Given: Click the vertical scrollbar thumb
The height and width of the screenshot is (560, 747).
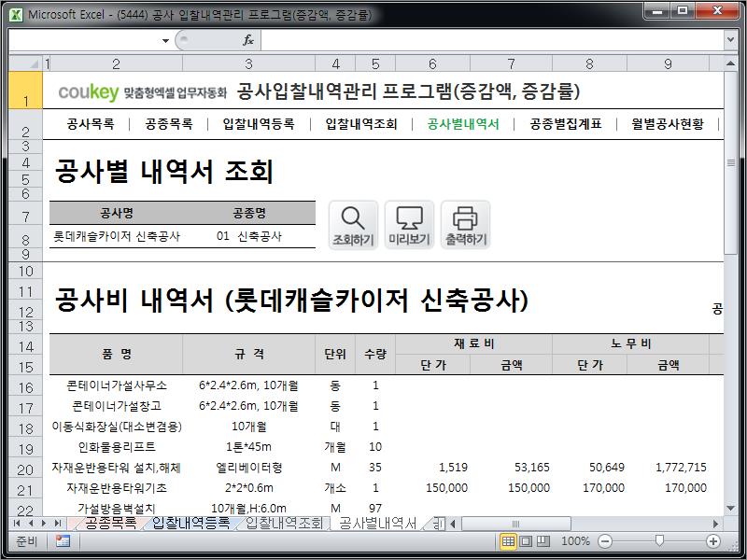Looking at the screenshot, I should [x=730, y=162].
